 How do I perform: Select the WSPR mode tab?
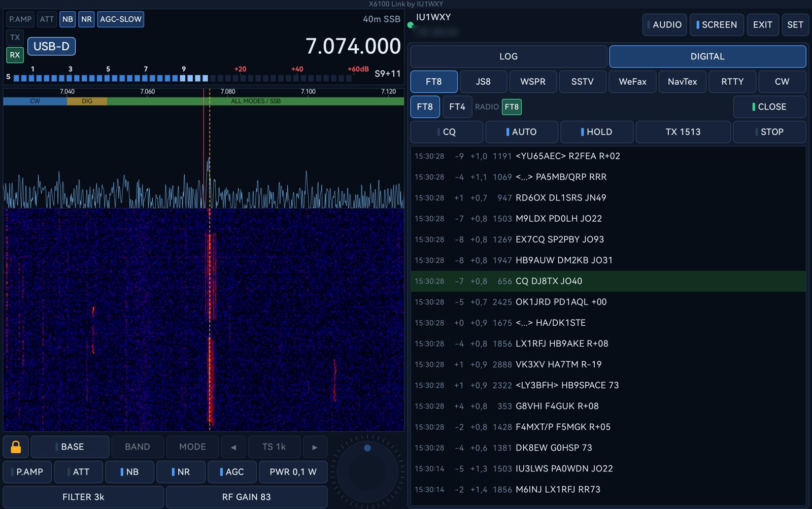click(533, 81)
